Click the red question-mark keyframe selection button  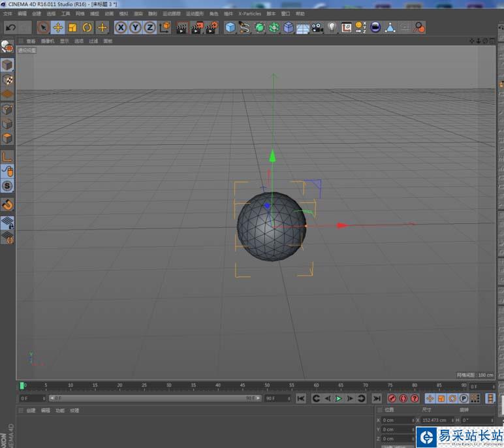(x=415, y=398)
